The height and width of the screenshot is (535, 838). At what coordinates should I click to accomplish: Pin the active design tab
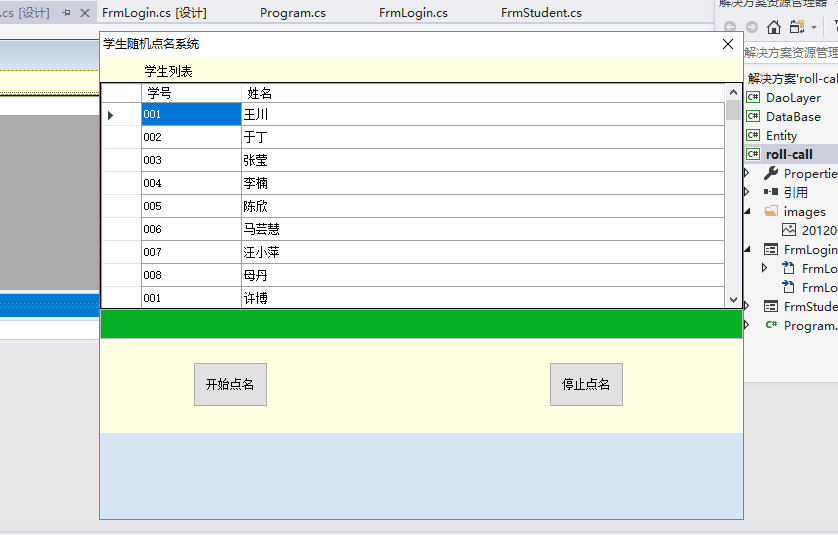click(66, 13)
